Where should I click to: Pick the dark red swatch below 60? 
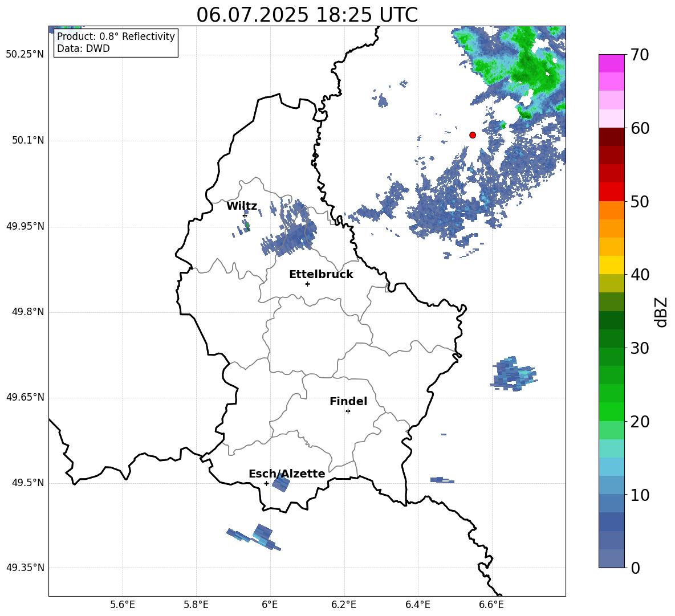click(x=611, y=136)
